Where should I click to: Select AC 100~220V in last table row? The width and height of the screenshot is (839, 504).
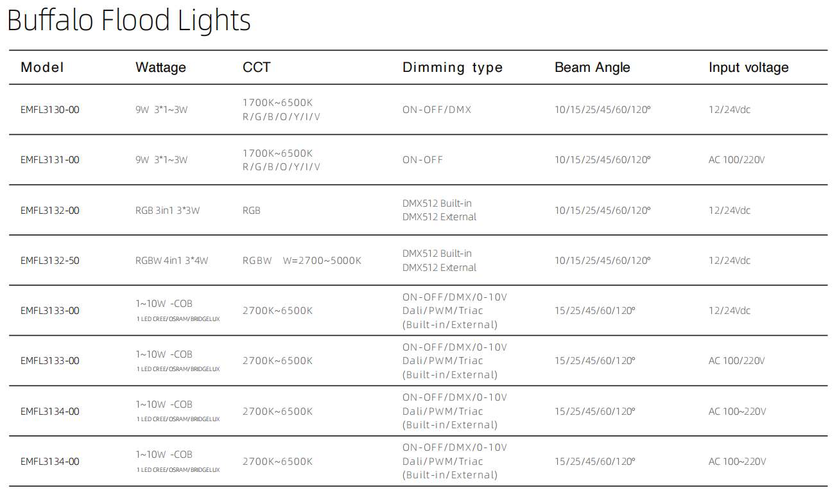point(737,462)
